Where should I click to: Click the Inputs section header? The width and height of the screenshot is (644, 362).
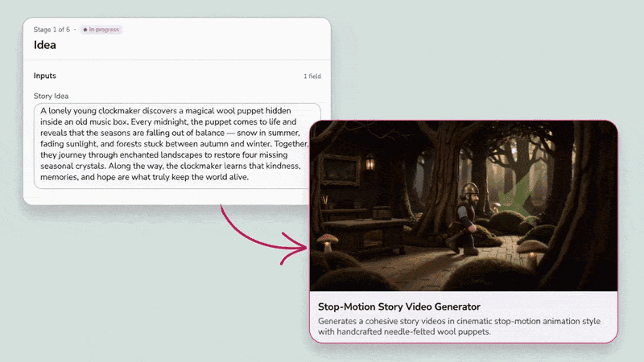(x=45, y=76)
